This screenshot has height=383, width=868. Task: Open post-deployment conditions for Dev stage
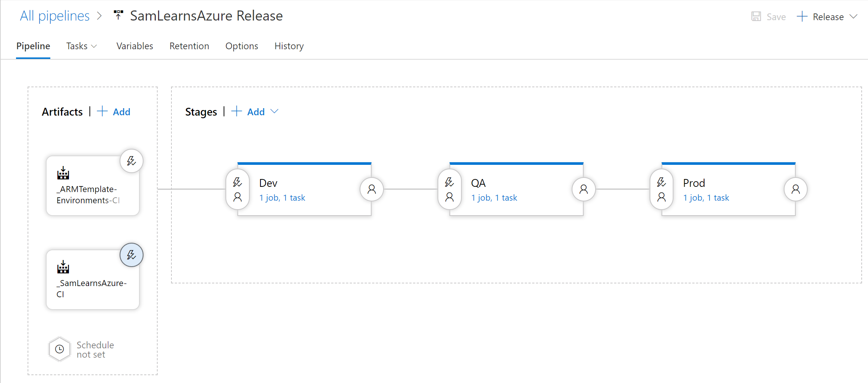372,189
